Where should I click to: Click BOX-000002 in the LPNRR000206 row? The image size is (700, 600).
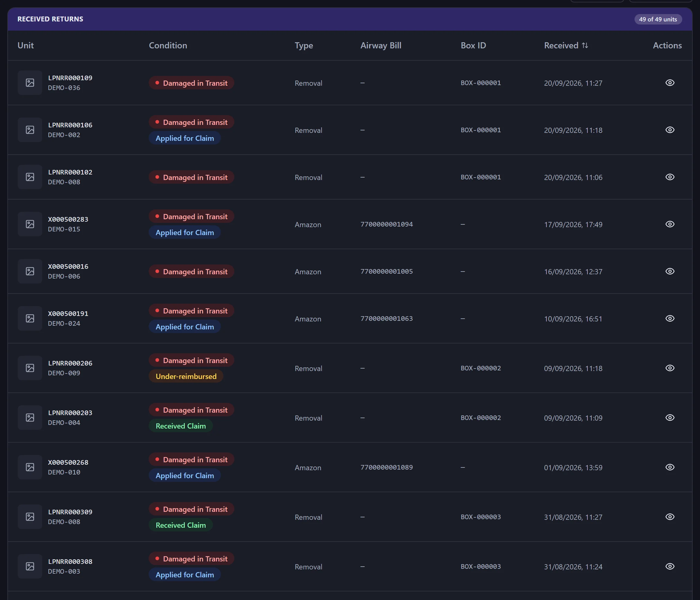coord(481,368)
